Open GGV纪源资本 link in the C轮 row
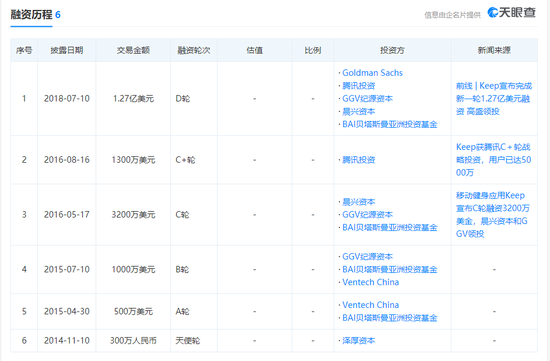 [x=367, y=215]
